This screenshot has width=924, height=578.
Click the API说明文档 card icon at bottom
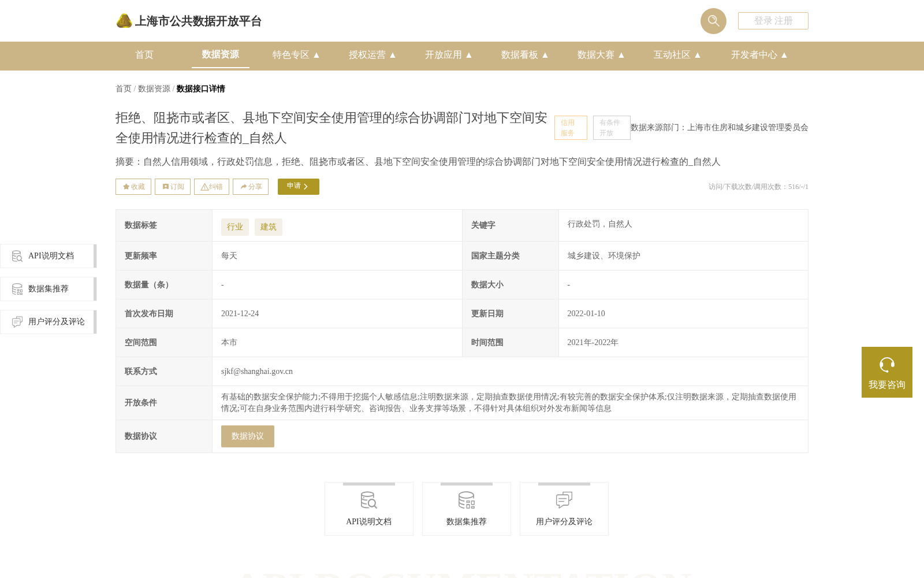[368, 500]
